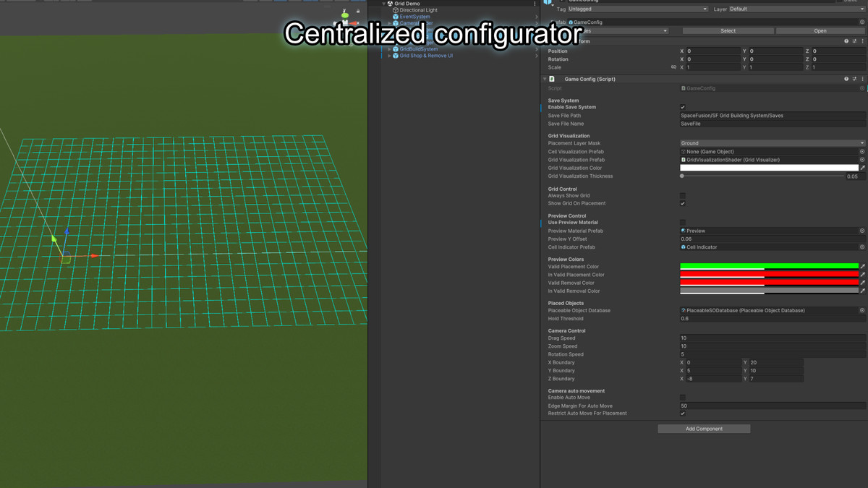Click Save File Name input field
The height and width of the screenshot is (488, 868).
click(773, 124)
